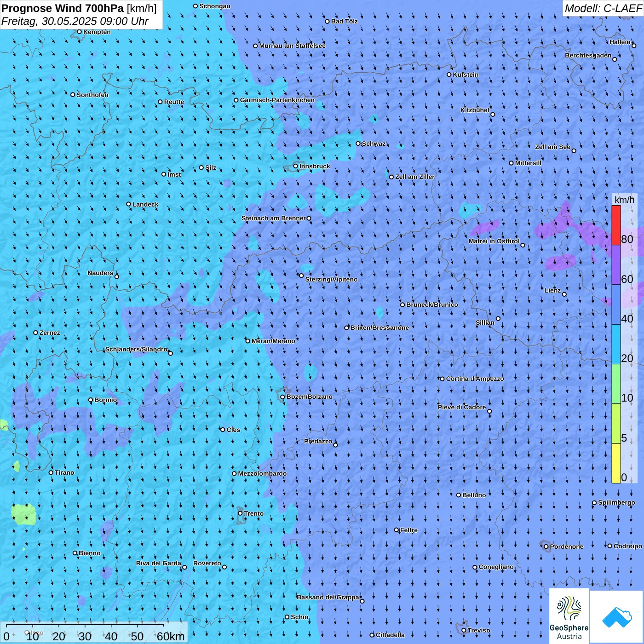Screen dimensions: 644x644
Task: Click the Lienz city marker
Action: [x=564, y=294]
